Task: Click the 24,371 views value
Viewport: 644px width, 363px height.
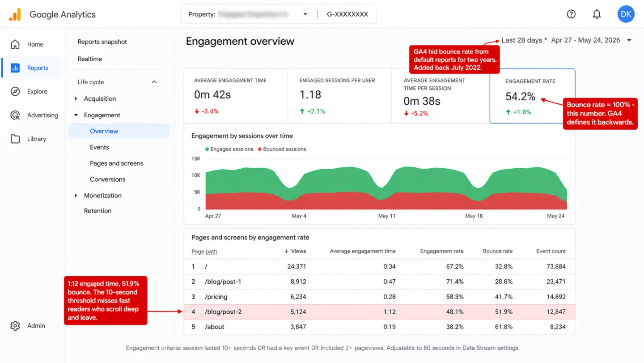Action: point(297,266)
